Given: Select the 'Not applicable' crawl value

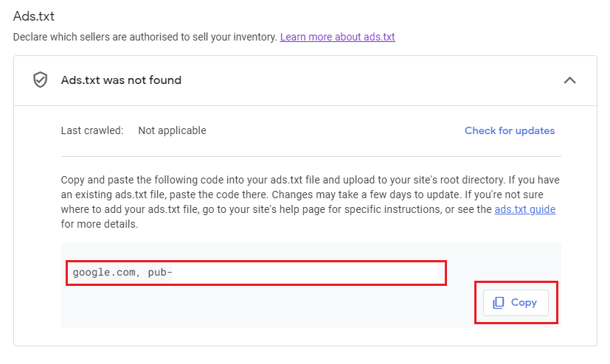Looking at the screenshot, I should point(172,130).
